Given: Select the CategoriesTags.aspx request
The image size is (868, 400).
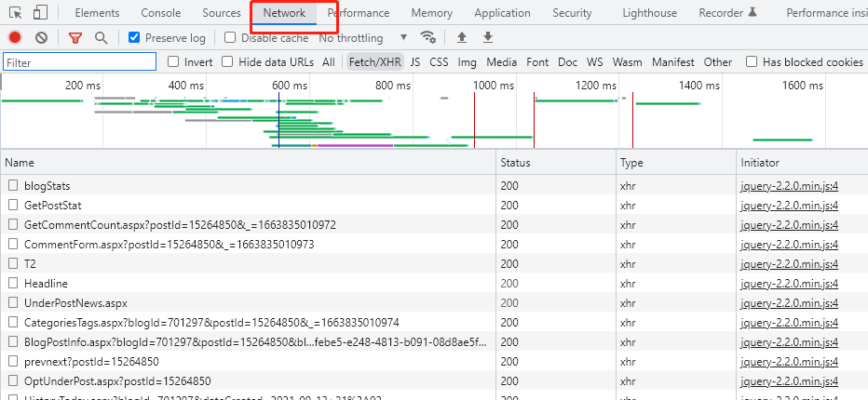Looking at the screenshot, I should point(211,323).
